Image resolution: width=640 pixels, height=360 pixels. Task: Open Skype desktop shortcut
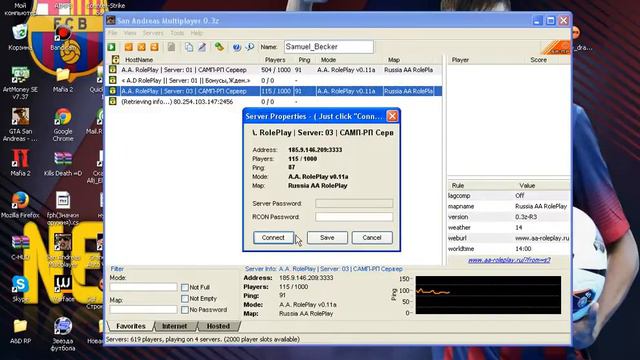point(20,289)
